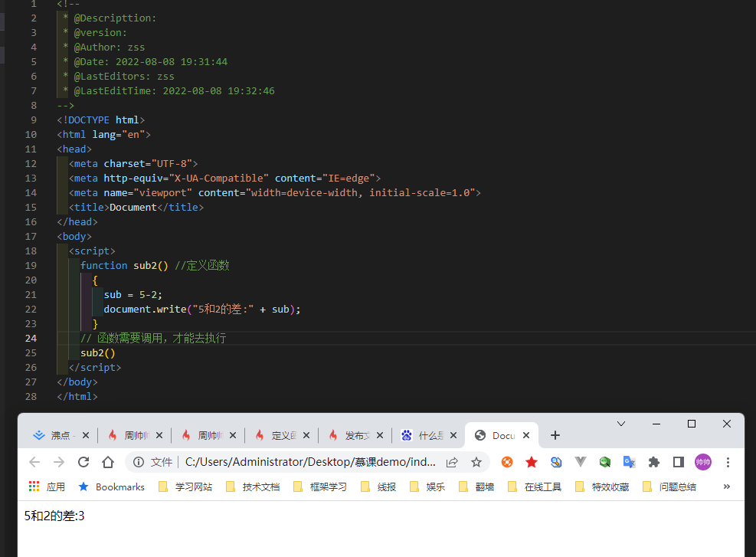Select the Docu tab
Screen dimensions: 756x557
(x=502, y=435)
